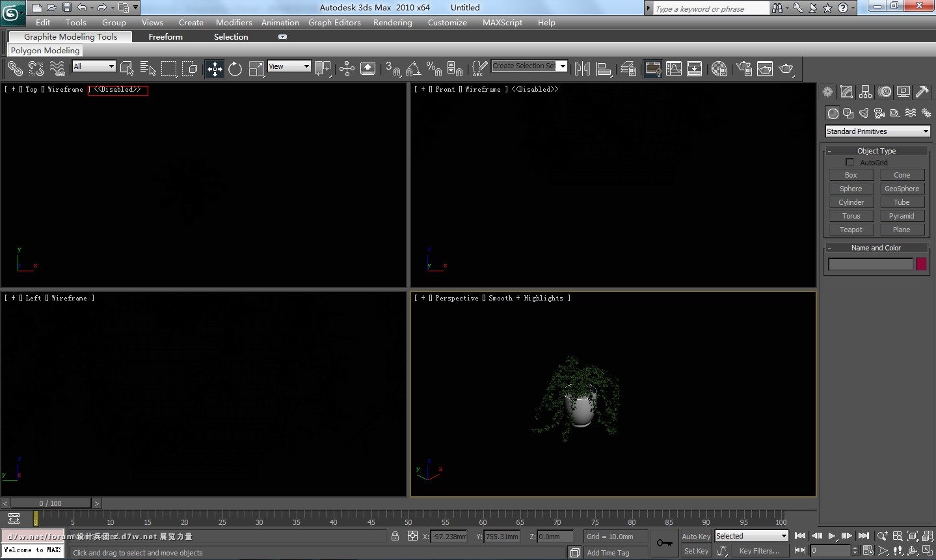Switch to the Freeform ribbon tab
936x560 pixels.
165,37
